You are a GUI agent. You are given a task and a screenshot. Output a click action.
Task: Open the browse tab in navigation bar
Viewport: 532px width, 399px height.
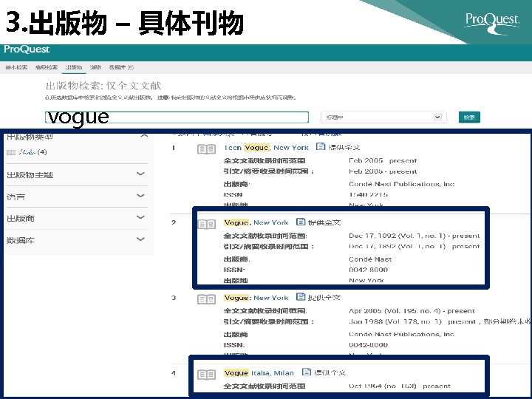(95, 67)
